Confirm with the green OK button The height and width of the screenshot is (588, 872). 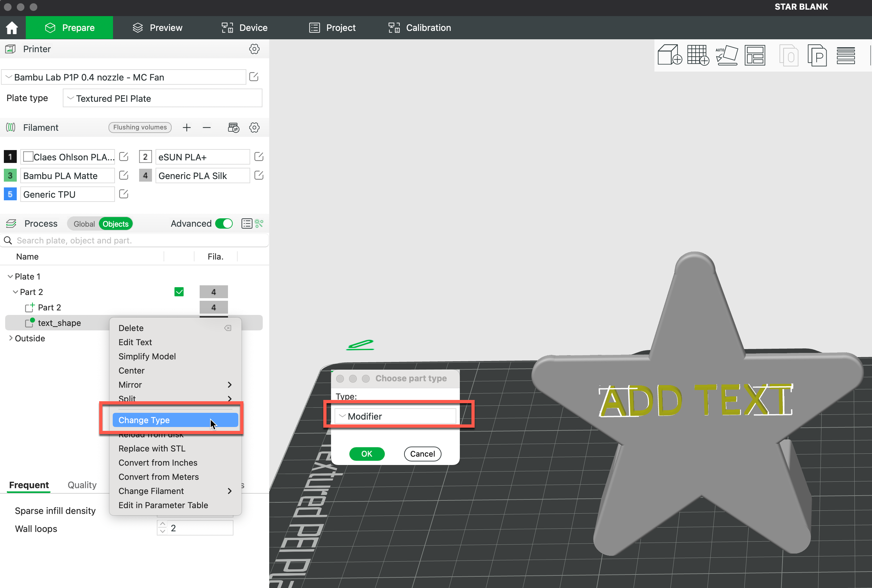click(367, 454)
